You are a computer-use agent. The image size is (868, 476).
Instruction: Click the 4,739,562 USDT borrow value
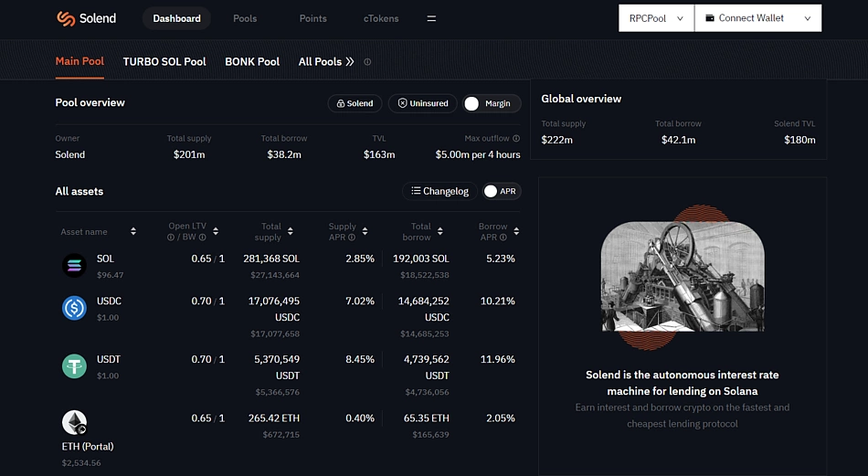pyautogui.click(x=427, y=367)
